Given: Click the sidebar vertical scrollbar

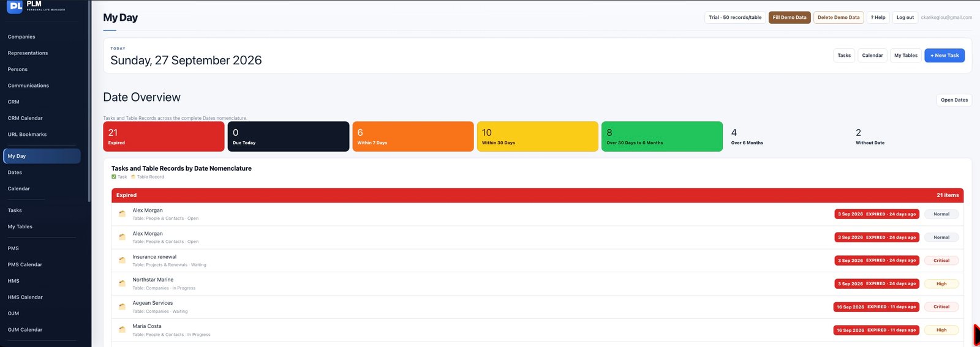Looking at the screenshot, I should pos(89,101).
